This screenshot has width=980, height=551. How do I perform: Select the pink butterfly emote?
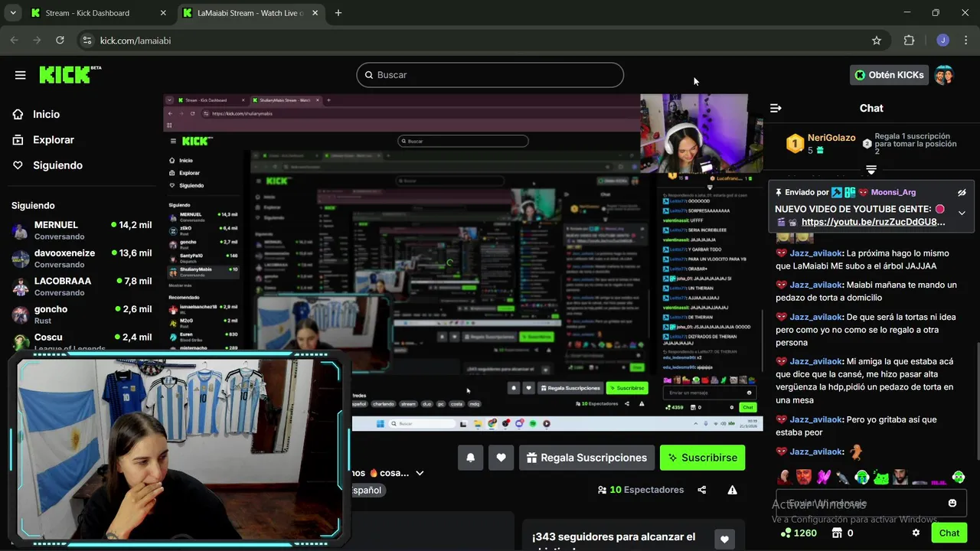click(823, 477)
